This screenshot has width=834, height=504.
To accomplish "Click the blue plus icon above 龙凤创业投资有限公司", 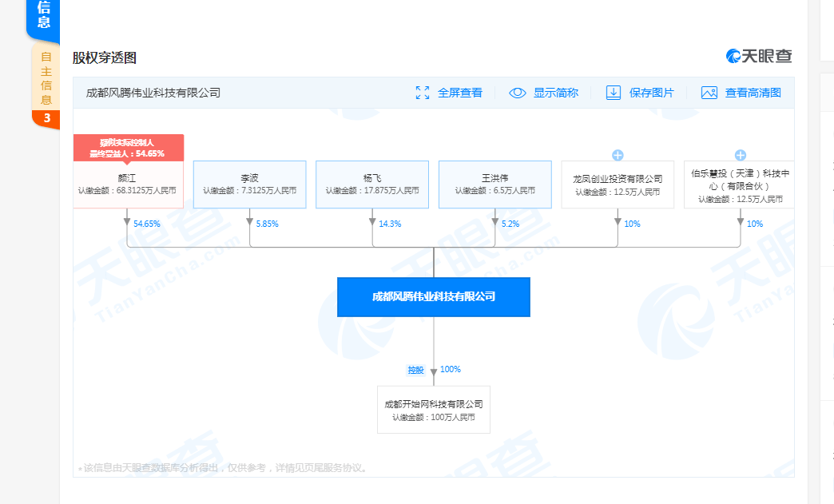I will click(x=618, y=155).
